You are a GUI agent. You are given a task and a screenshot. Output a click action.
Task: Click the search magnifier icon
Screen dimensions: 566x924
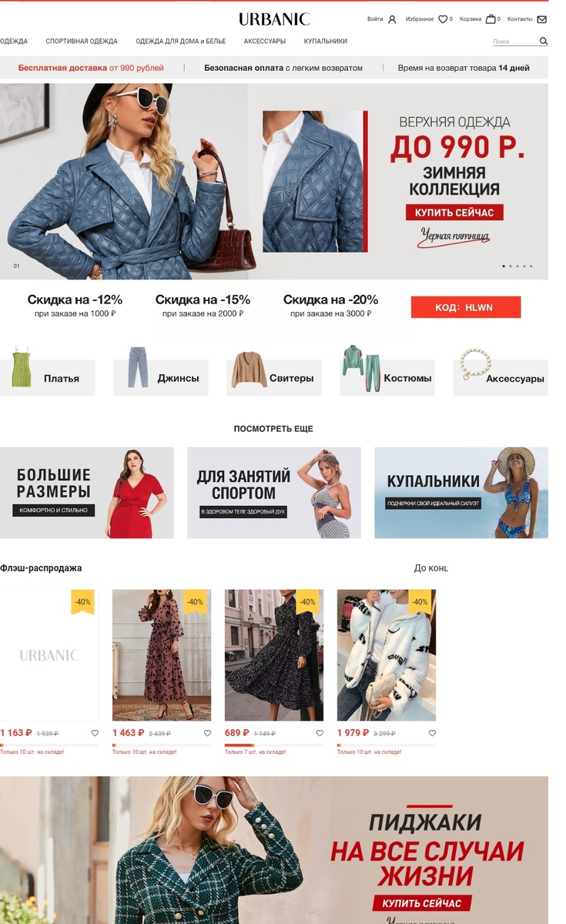[544, 42]
